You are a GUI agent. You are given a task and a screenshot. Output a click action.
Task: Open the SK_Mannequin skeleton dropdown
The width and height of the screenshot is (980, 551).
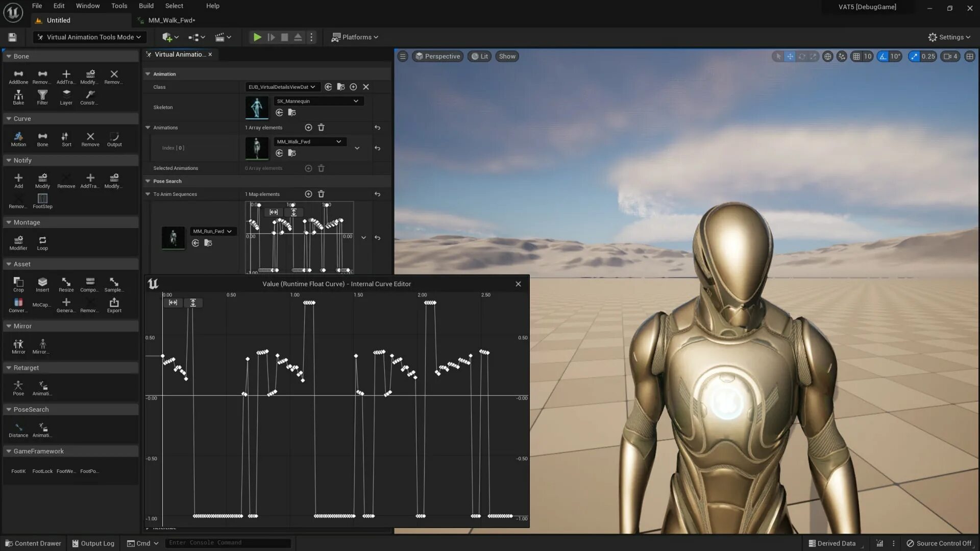[x=354, y=101]
